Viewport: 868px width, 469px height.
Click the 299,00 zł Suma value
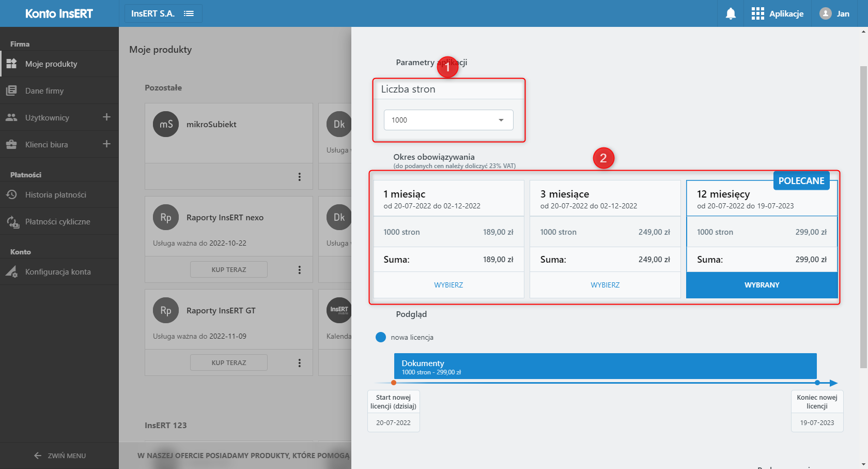[811, 260]
